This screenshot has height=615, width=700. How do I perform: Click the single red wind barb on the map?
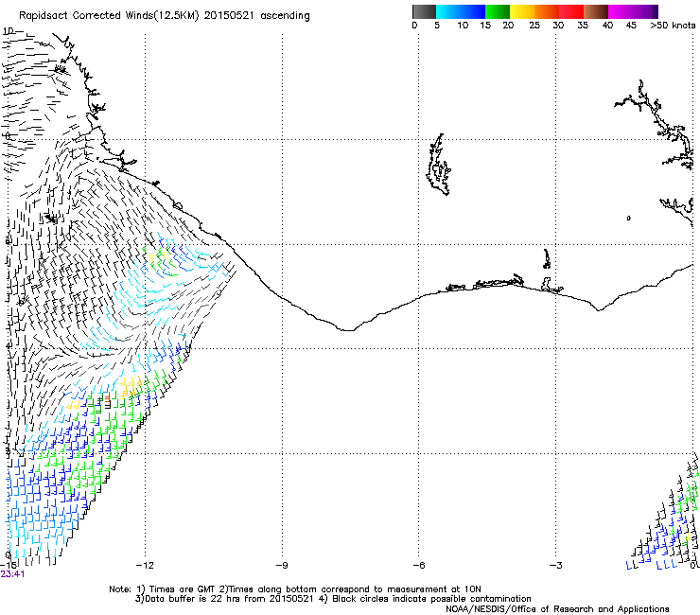click(x=107, y=398)
